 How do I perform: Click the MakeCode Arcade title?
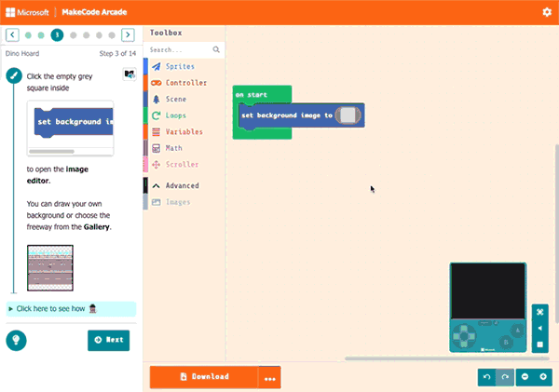point(94,12)
